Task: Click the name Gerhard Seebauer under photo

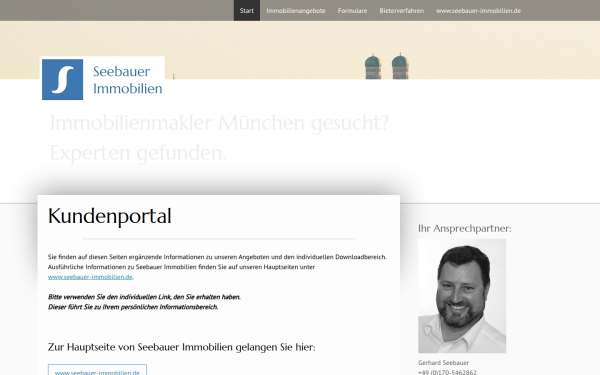Action: pos(443,363)
